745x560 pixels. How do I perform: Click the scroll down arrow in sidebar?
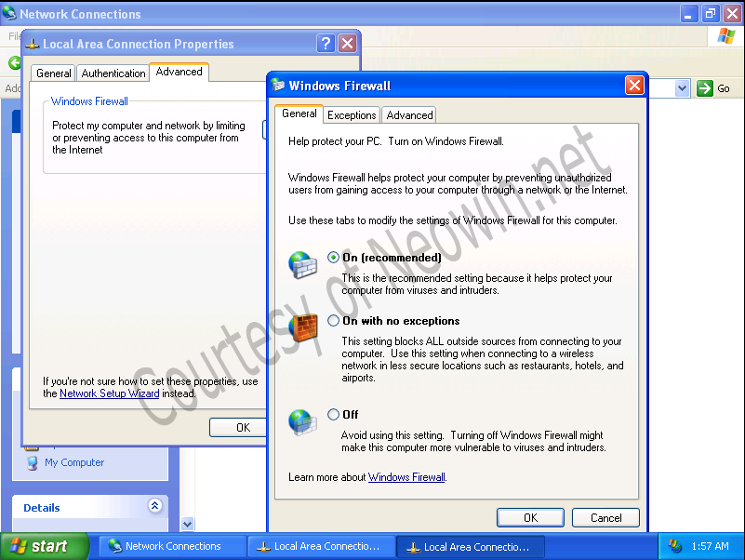(x=187, y=524)
